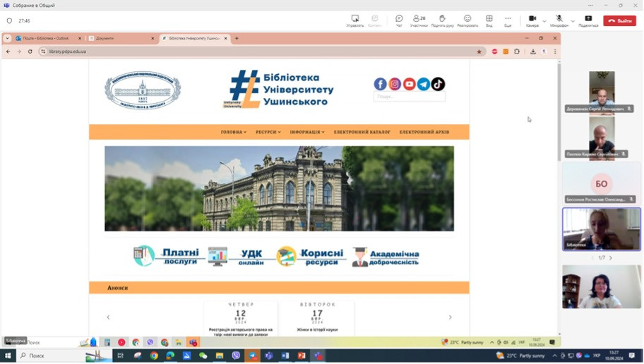Viewport: 644px width, 364px height.
Task: Show hidden system tray icons
Action: [555, 356]
